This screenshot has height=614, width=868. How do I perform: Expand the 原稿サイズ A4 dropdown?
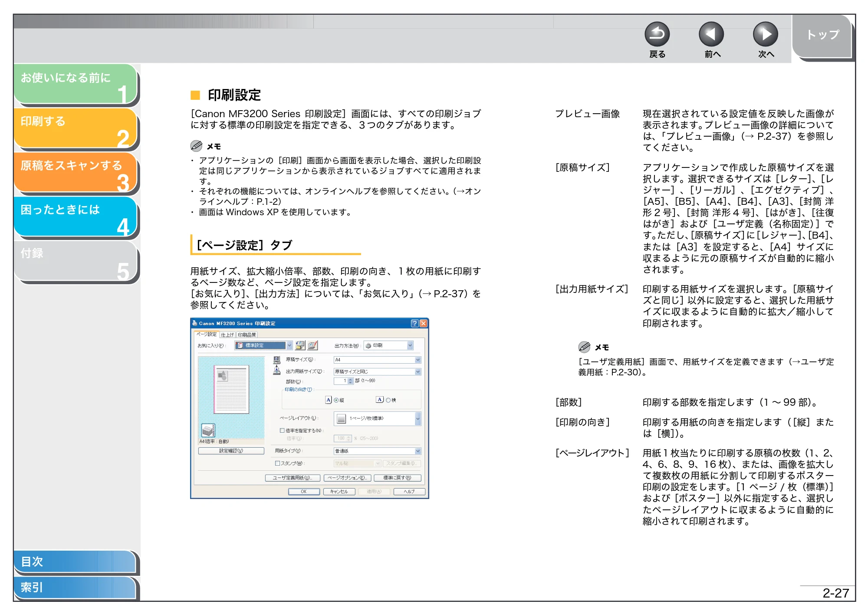click(x=418, y=360)
